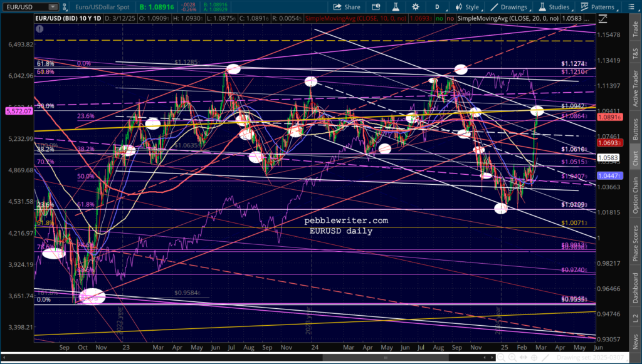
Task: Click the 1.0610 level label
Action: (574, 149)
